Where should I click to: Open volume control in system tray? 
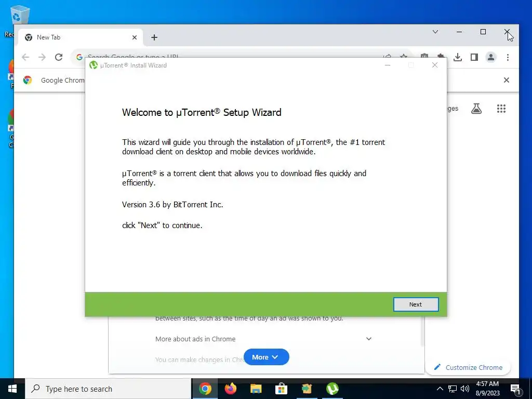pyautogui.click(x=465, y=389)
